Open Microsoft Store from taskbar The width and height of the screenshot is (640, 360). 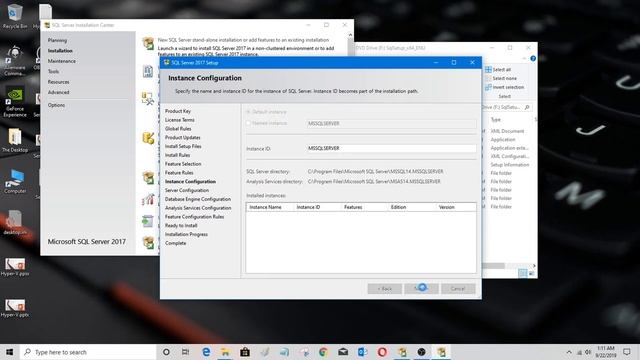click(x=245, y=352)
